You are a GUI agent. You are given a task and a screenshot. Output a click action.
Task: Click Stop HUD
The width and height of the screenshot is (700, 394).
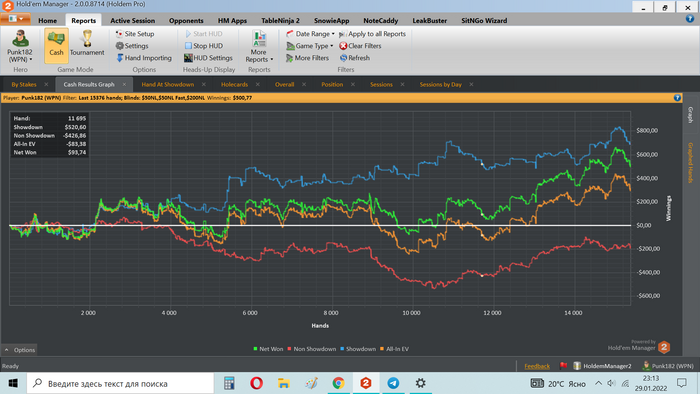click(204, 46)
